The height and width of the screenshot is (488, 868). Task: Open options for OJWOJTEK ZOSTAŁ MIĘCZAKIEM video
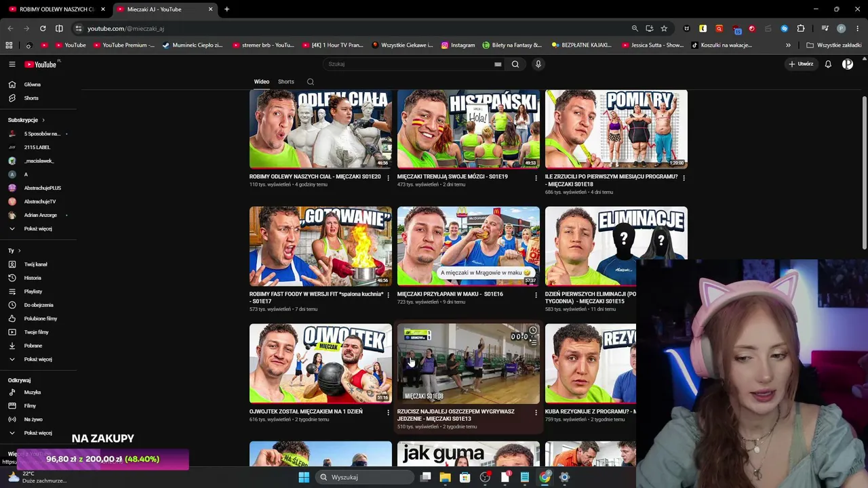click(389, 412)
